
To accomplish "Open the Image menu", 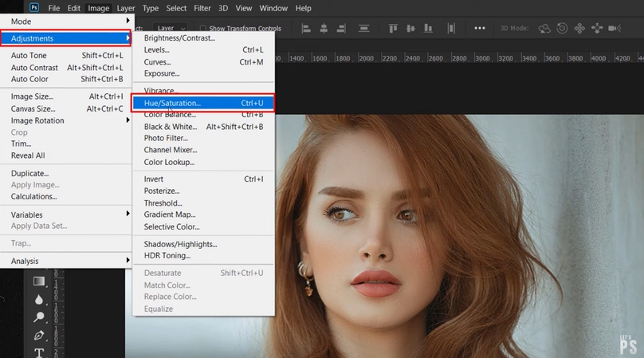I will 99,8.
